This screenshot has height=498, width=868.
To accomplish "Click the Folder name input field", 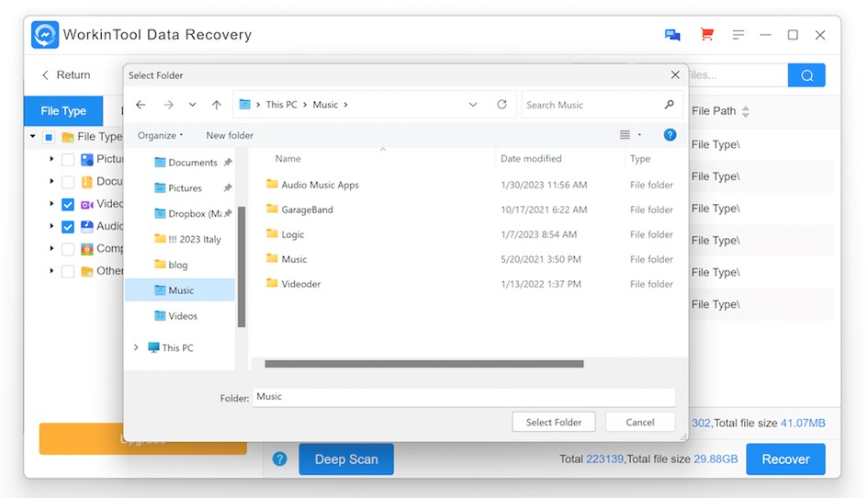I will click(x=464, y=397).
